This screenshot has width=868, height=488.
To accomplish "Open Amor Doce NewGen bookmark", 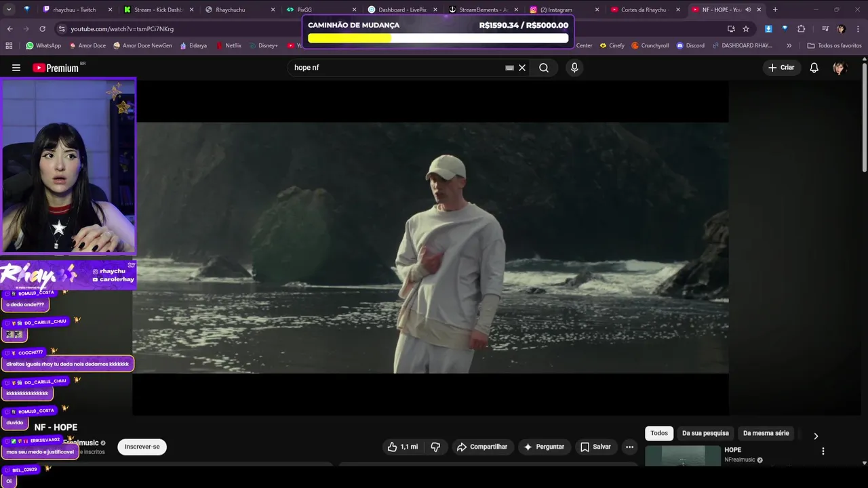I will click(142, 45).
